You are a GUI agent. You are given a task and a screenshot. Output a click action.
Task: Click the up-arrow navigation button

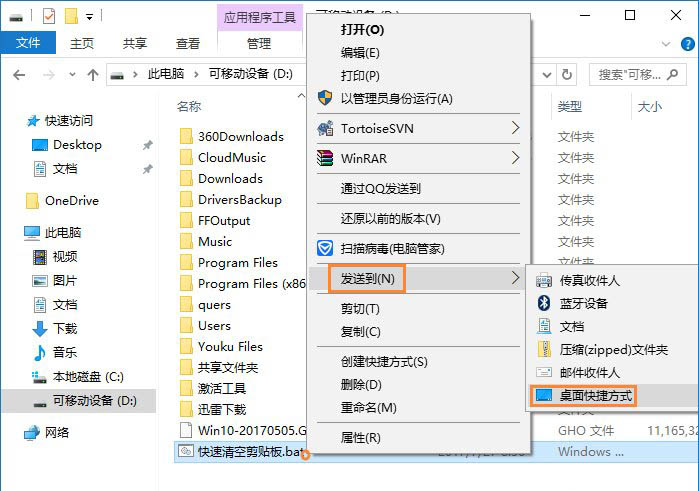click(x=93, y=75)
